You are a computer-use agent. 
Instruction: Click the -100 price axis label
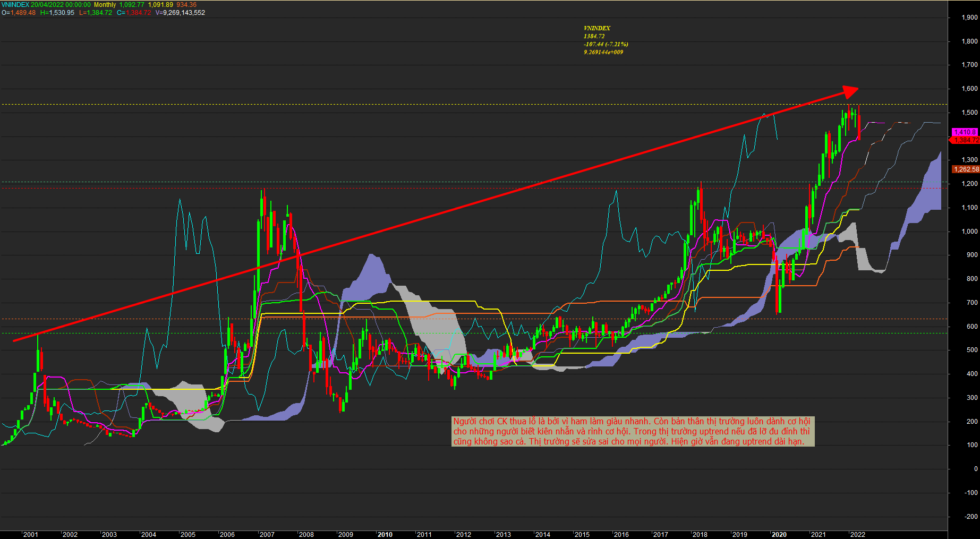tap(972, 493)
